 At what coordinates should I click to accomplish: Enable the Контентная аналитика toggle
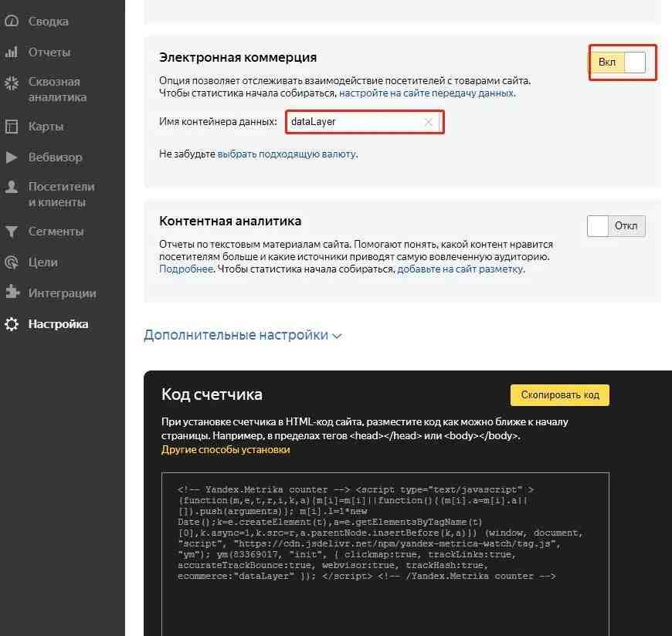coord(616,225)
